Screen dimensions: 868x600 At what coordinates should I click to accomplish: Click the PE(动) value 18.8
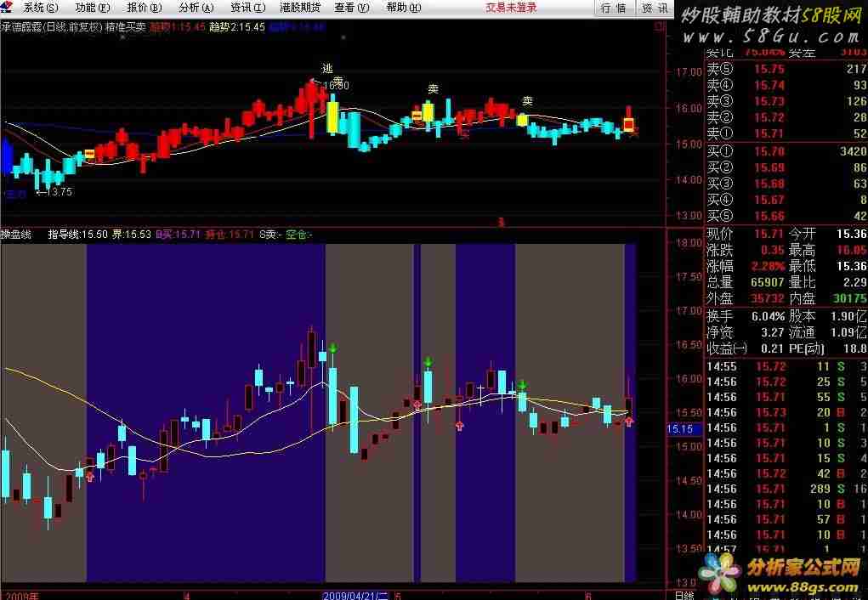pos(856,348)
